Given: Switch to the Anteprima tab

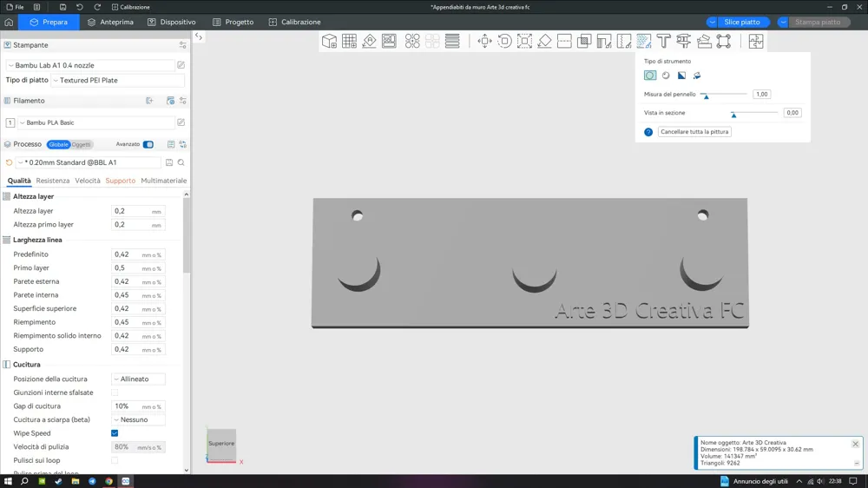Looking at the screenshot, I should click(x=110, y=23).
